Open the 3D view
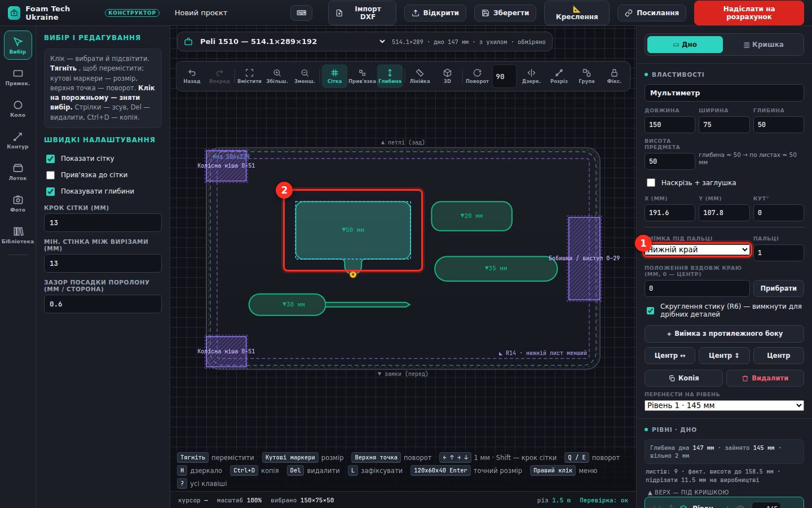This screenshot has width=812, height=508. coord(447,76)
